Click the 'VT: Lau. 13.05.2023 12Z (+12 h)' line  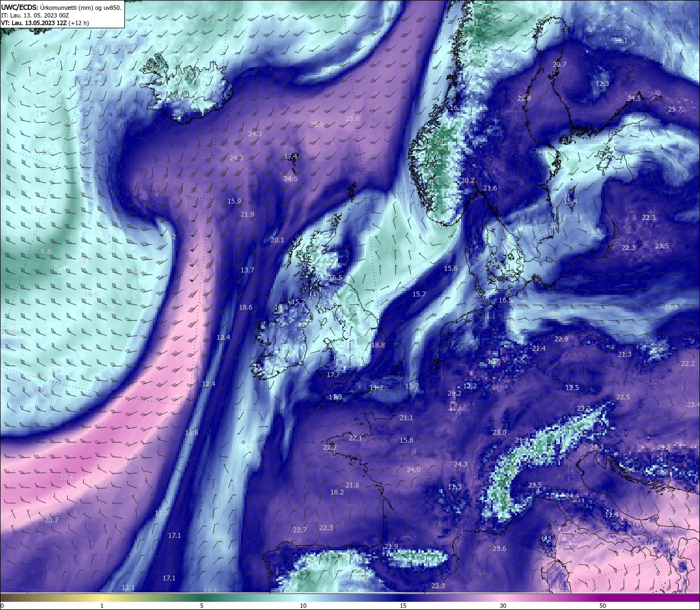[x=45, y=23]
